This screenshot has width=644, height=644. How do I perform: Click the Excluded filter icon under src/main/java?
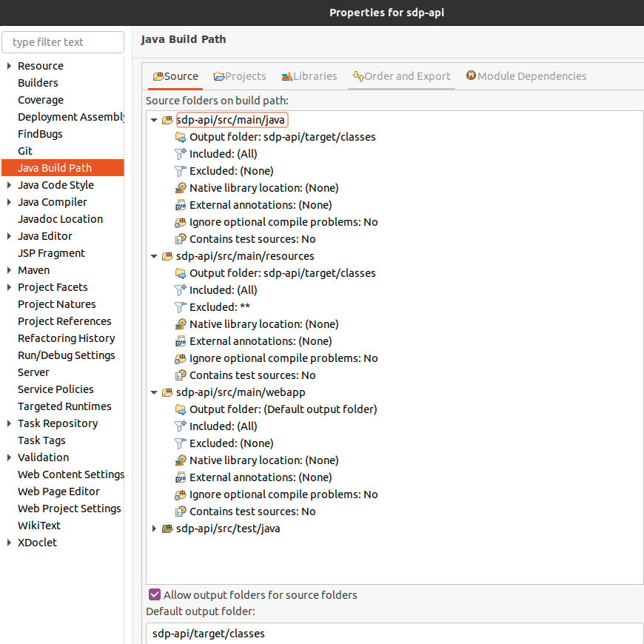pos(181,171)
